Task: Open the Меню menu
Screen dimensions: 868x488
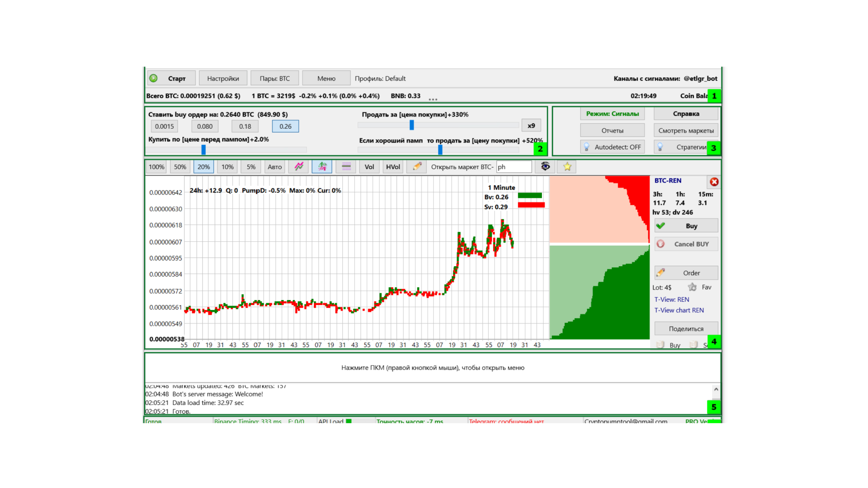Action: point(326,78)
